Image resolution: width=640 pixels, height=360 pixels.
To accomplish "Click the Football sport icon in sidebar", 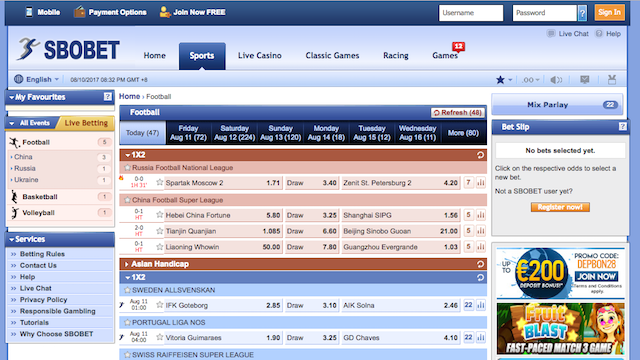I will click(x=14, y=142).
